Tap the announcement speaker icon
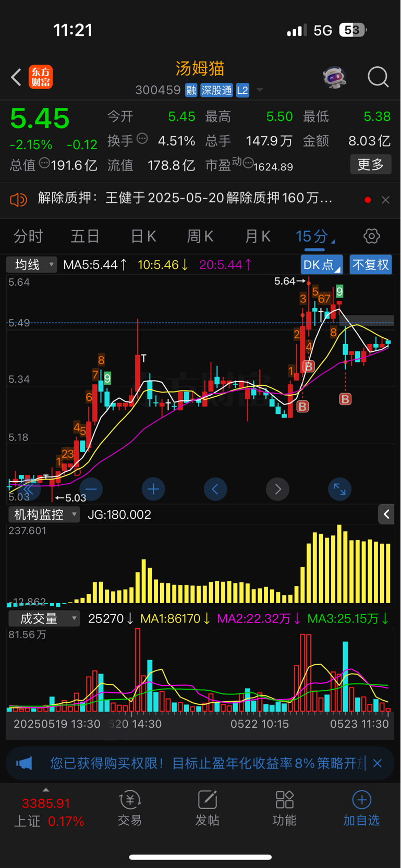The image size is (401, 868). [x=19, y=199]
